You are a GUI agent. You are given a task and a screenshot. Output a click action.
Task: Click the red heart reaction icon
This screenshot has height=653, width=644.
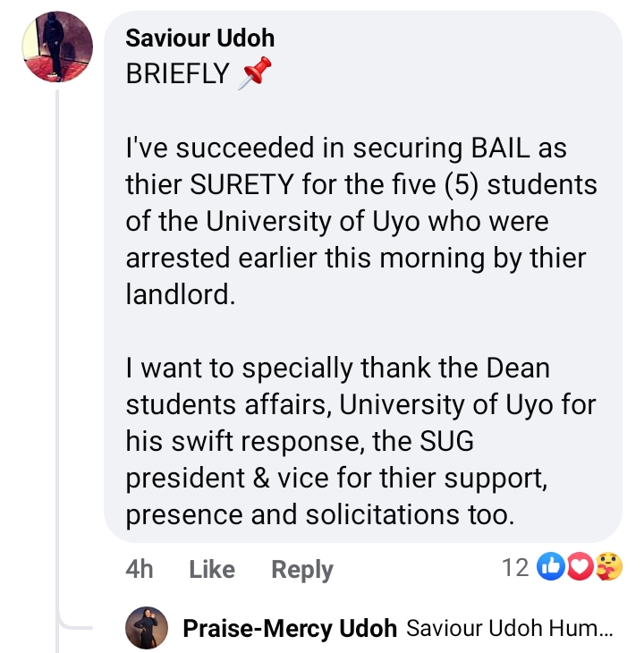(581, 567)
